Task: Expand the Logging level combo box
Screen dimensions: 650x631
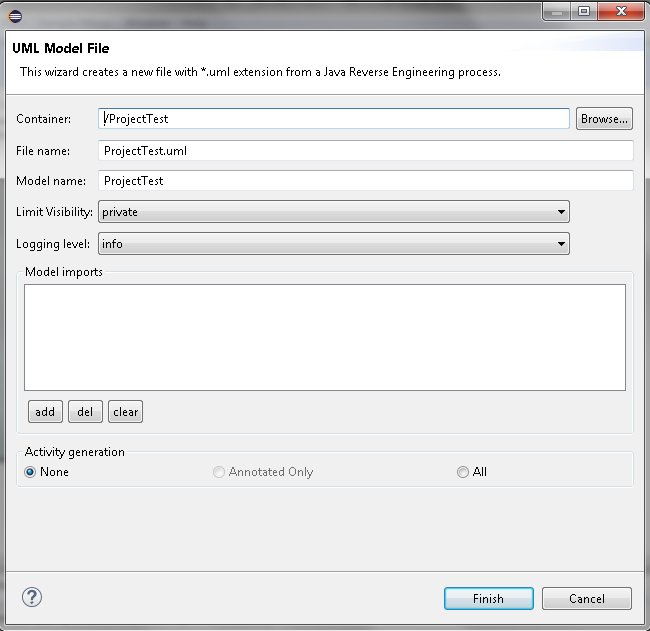Action: coord(333,243)
